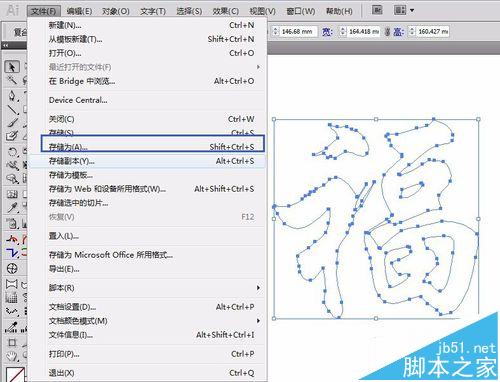Select the Eyedropper tool

click(x=12, y=208)
